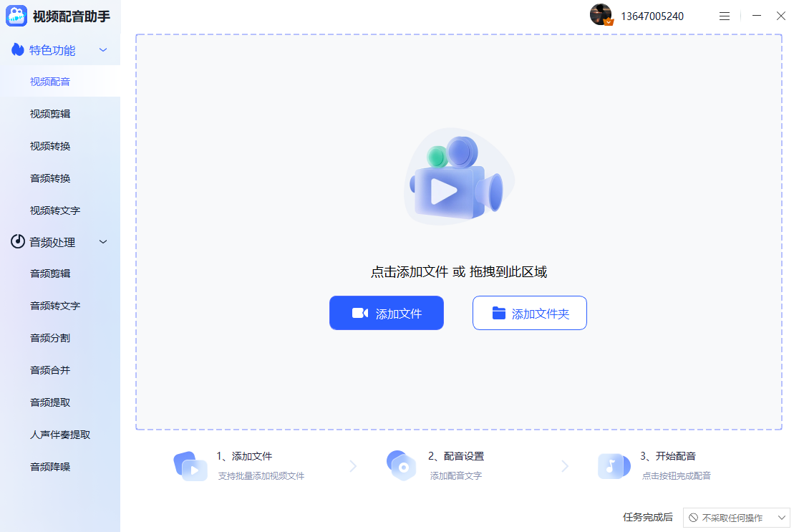
Task: Open the hamburger menu in the title bar
Action: point(724,15)
